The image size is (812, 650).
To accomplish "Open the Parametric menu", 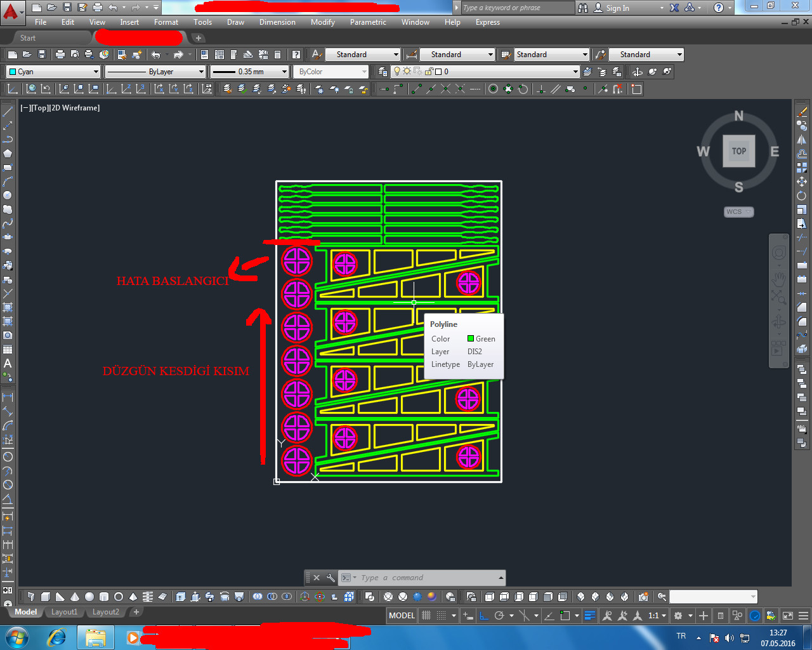I will click(x=368, y=22).
